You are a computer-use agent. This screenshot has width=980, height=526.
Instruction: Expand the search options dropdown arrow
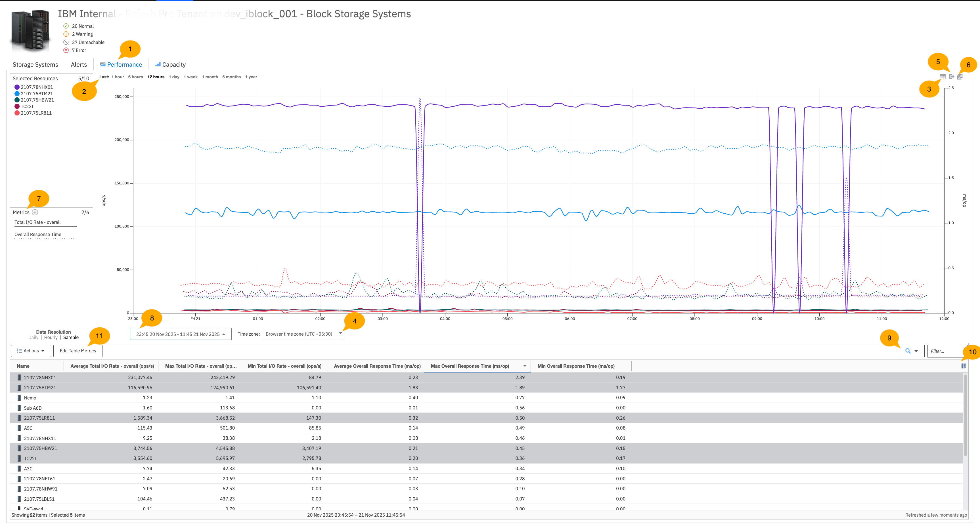click(x=916, y=351)
